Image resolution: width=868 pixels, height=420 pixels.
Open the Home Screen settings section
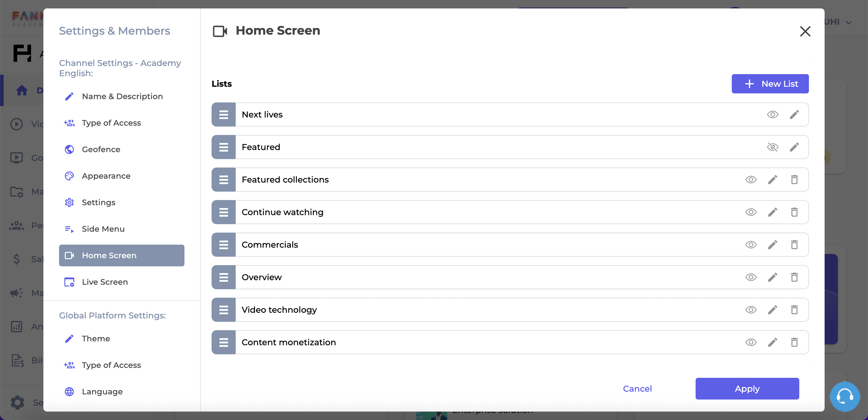coord(109,255)
